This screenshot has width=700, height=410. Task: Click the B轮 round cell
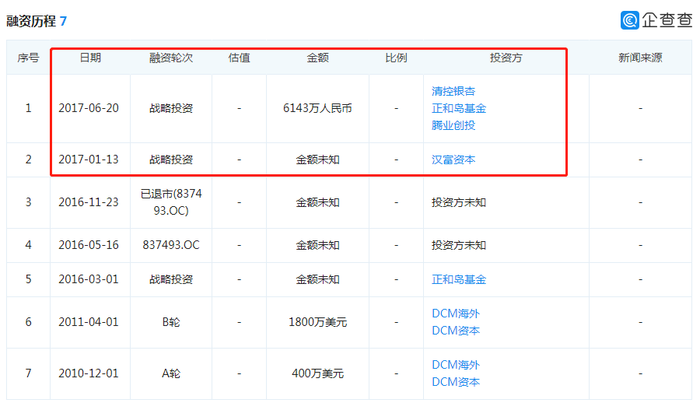pos(171,322)
